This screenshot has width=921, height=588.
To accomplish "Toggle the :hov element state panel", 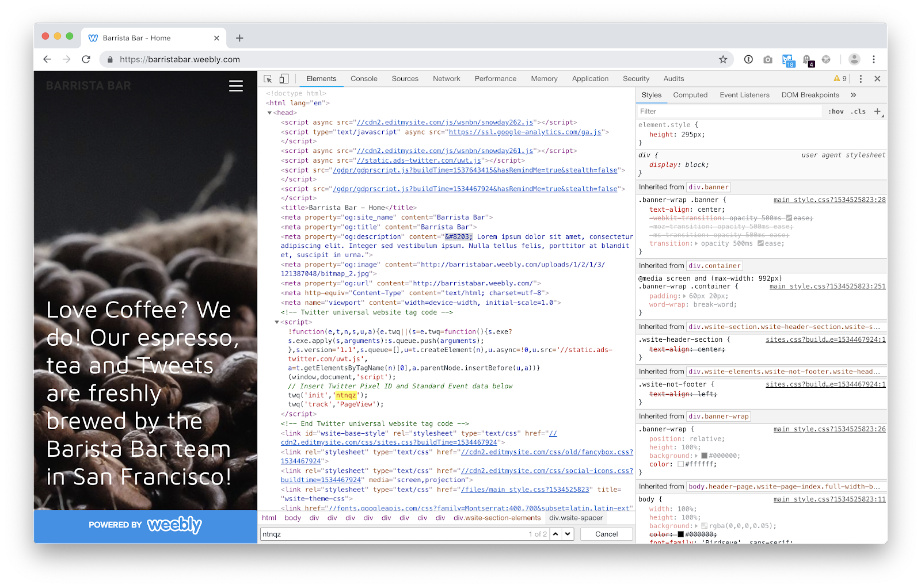I will point(836,112).
